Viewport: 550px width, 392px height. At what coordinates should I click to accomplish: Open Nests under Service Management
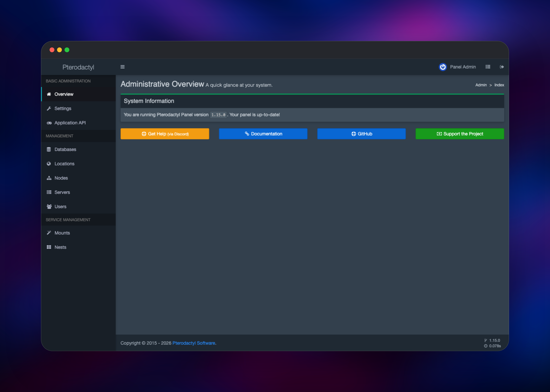[x=79, y=247]
